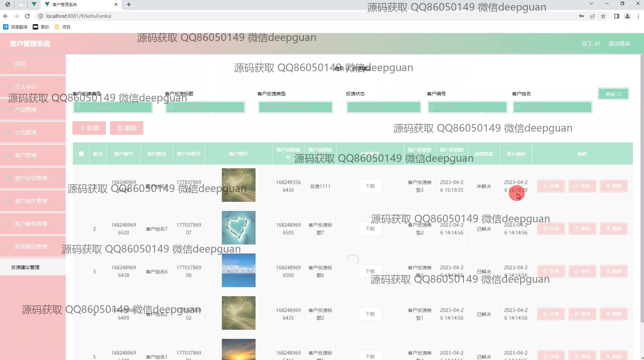The width and height of the screenshot is (644, 360).
Task: Bookmark this page with the star icon
Action: 603,16
